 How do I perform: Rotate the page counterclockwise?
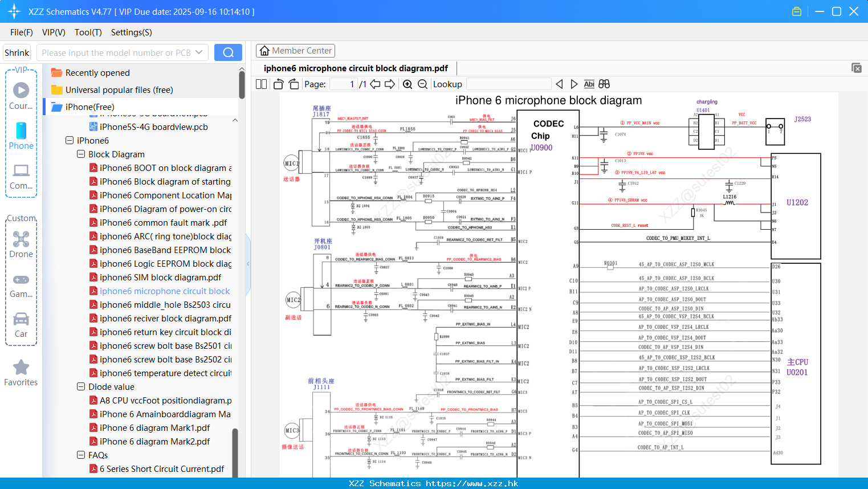pos(278,84)
